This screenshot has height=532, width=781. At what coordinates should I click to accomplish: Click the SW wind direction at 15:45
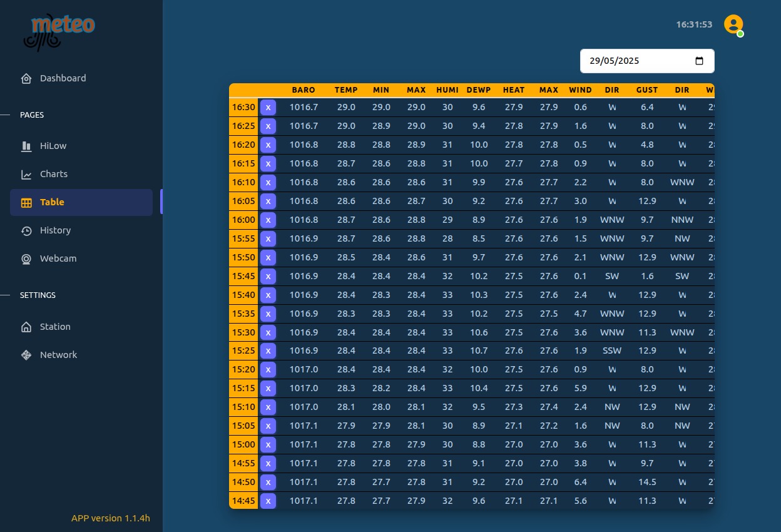click(612, 276)
